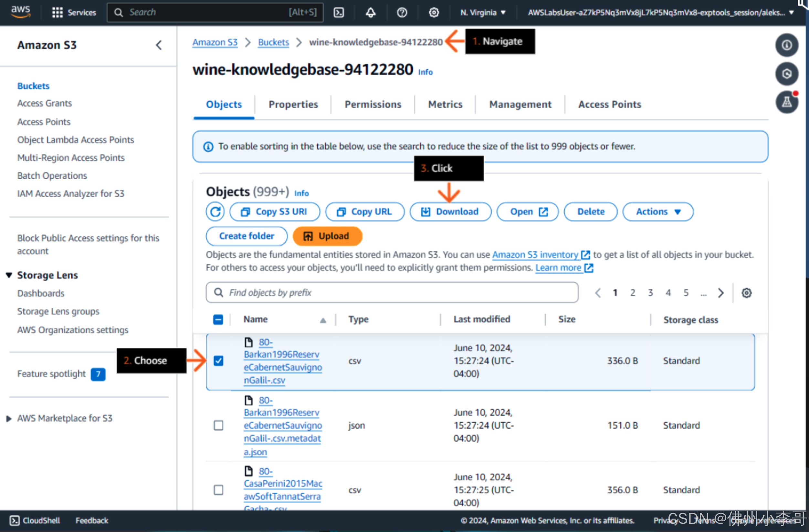Viewport: 809px width, 532px height.
Task: Click the file icon of 80-Barkan csv object
Action: click(248, 342)
